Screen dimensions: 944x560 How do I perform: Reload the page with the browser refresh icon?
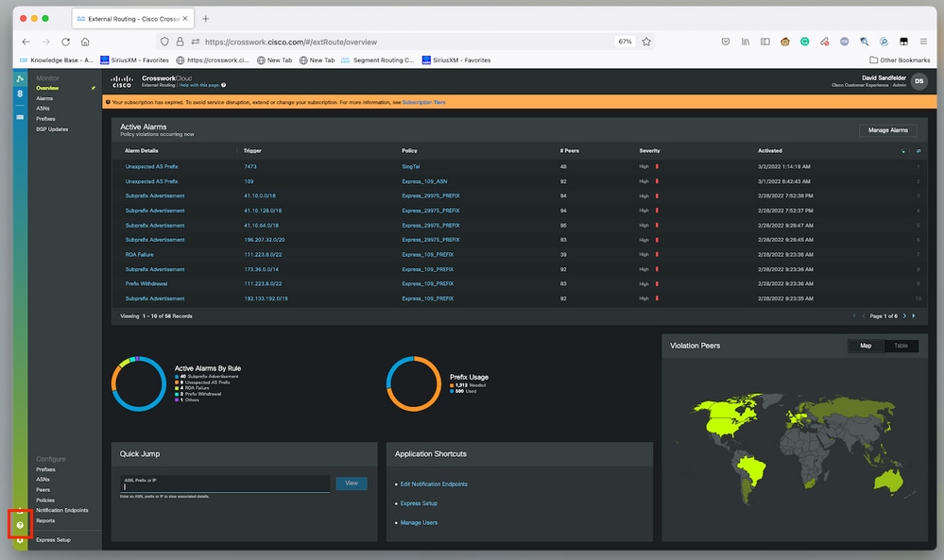(65, 42)
